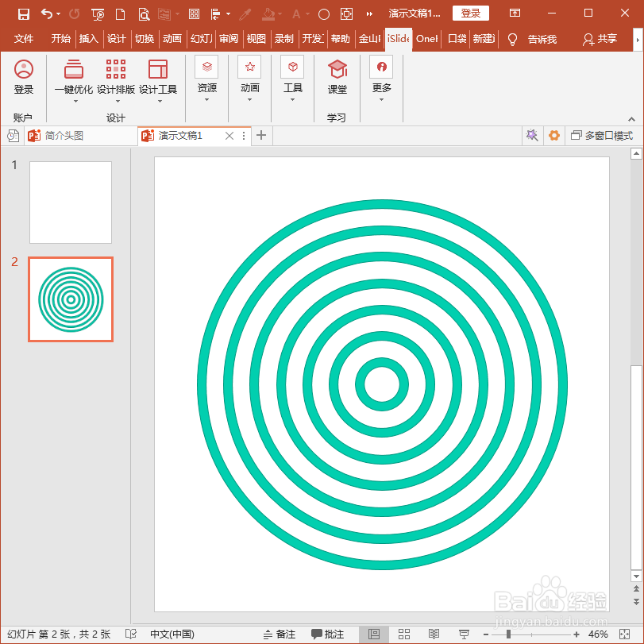This screenshot has width=644, height=644.
Task: Switch to the 简介头图 document tab
Action: (81, 136)
